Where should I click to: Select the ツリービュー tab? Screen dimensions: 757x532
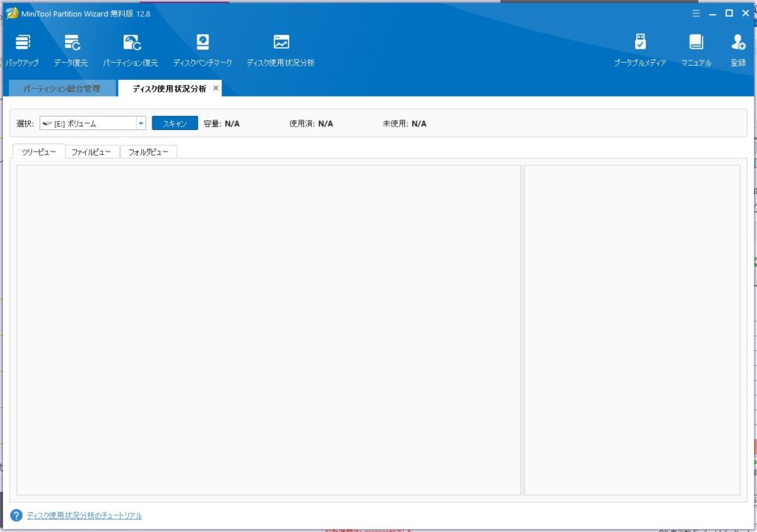pos(39,152)
